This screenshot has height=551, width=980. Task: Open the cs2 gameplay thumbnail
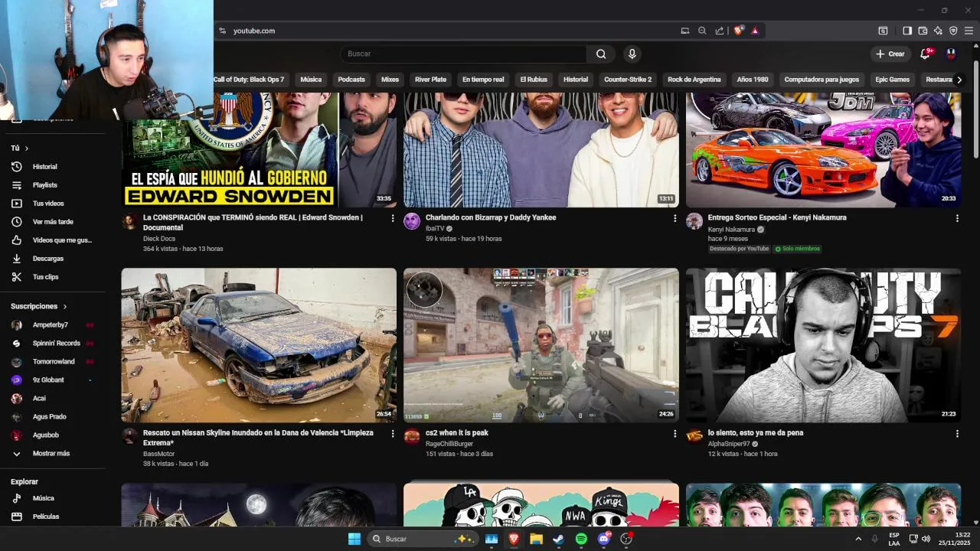click(x=541, y=345)
